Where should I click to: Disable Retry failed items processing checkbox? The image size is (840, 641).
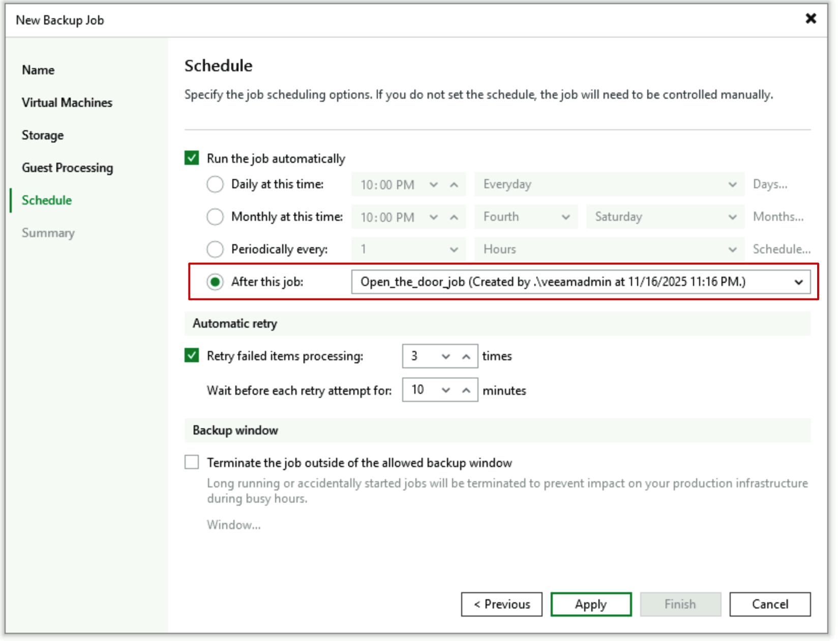point(192,356)
